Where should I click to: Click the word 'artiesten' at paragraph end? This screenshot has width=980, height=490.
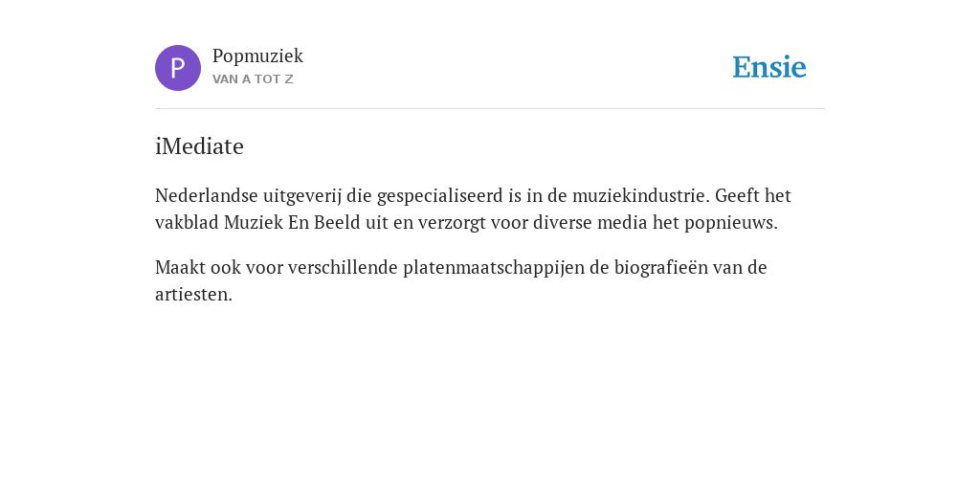tap(191, 295)
